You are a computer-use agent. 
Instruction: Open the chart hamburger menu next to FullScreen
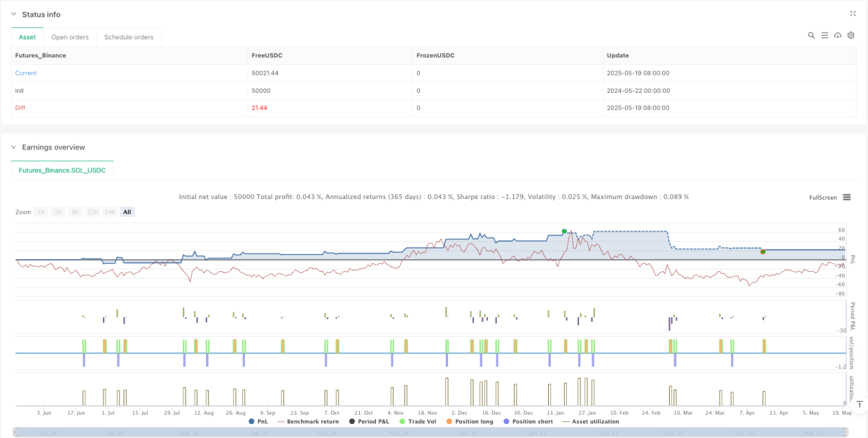[x=847, y=197]
